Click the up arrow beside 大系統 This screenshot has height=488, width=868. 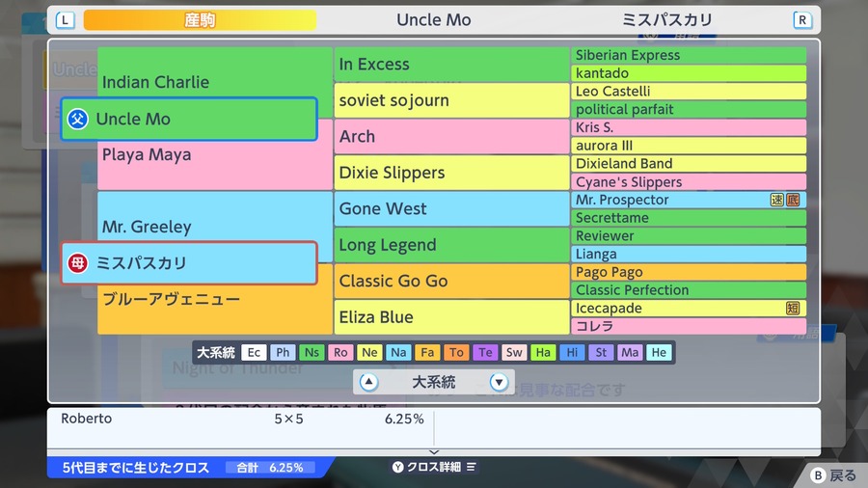(368, 382)
